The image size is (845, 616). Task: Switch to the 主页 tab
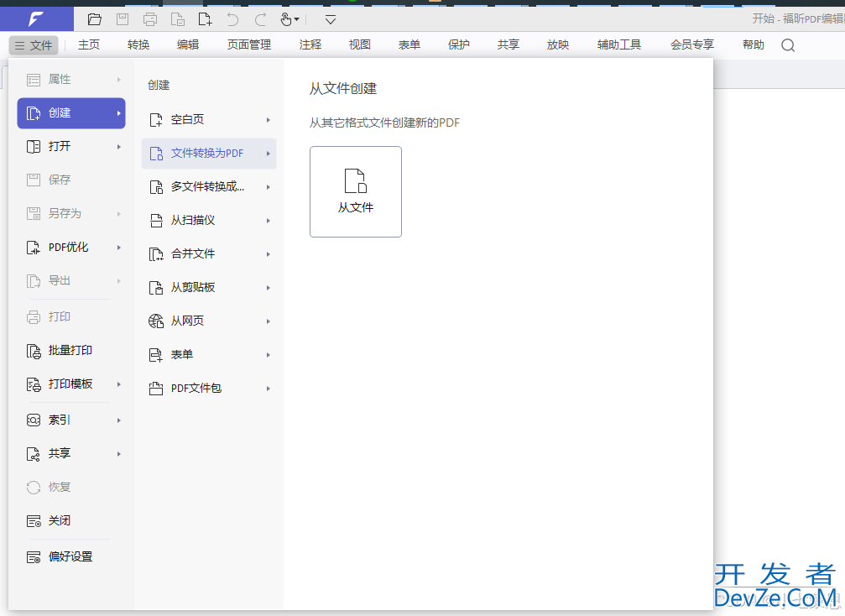pos(89,45)
